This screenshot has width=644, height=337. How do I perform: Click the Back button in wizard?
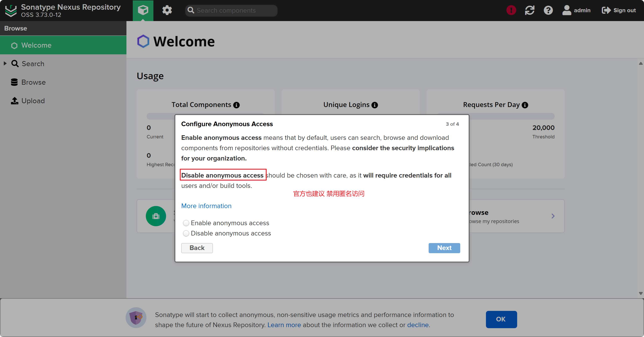[x=197, y=248]
